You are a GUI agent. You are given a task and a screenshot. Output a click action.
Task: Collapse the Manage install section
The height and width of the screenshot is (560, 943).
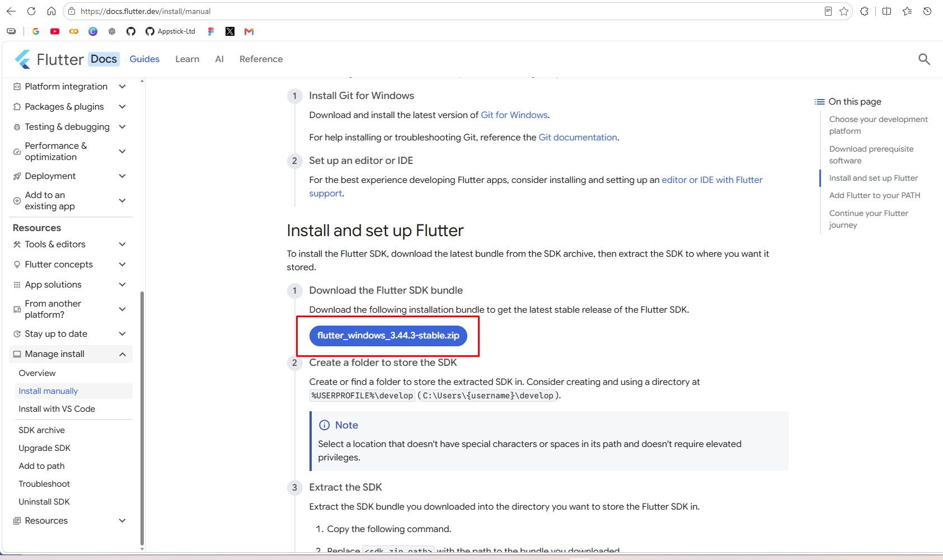click(x=71, y=354)
